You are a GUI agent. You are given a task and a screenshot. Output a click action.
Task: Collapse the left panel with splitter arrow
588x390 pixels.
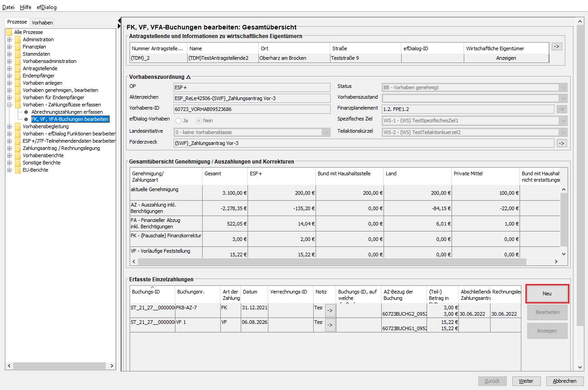(119, 20)
